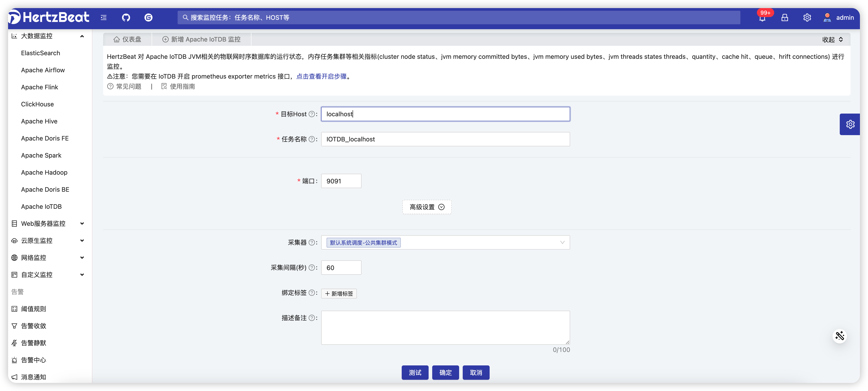Click the lock screen icon

(x=784, y=18)
